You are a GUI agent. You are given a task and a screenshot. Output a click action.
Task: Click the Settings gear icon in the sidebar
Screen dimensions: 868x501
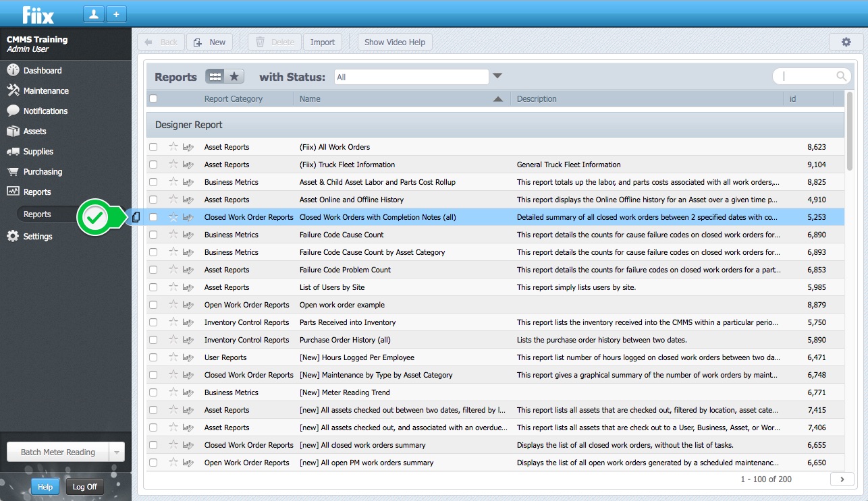(x=13, y=236)
